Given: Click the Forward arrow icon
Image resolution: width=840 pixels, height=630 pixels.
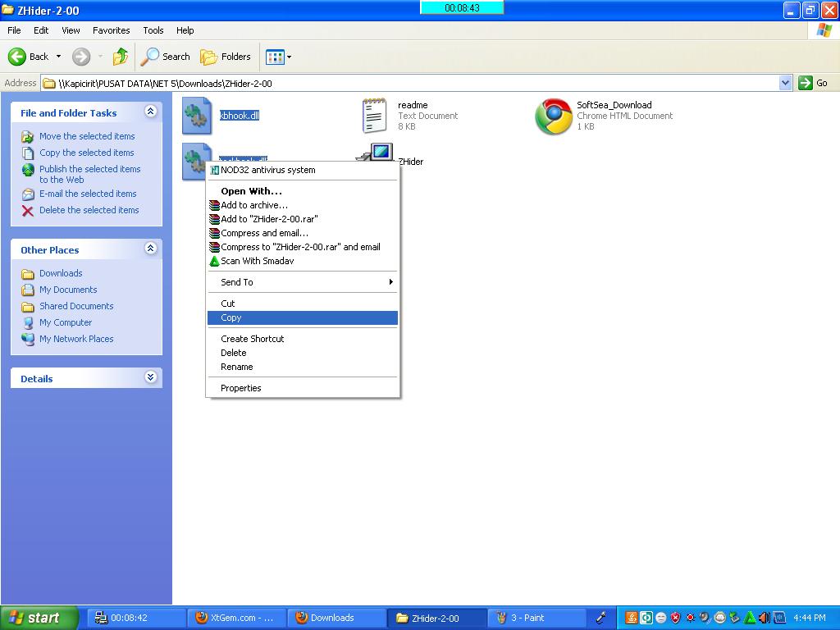Looking at the screenshot, I should [x=81, y=57].
